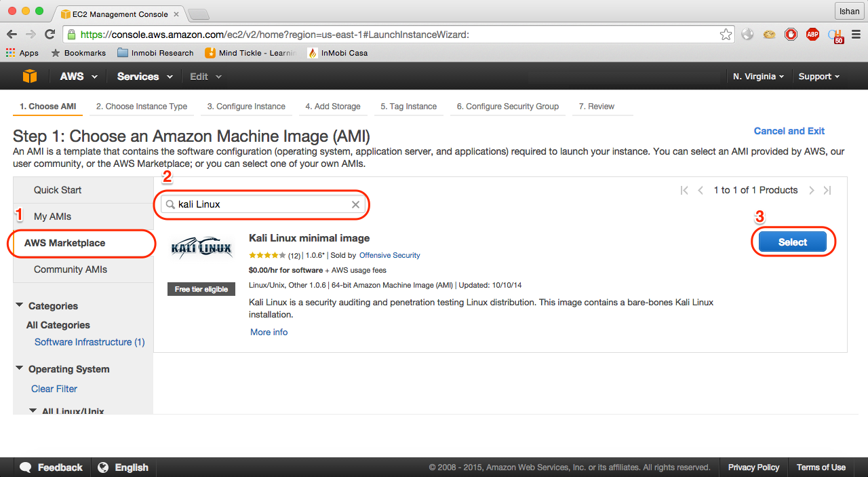
Task: Go to last page of products
Action: pos(827,191)
